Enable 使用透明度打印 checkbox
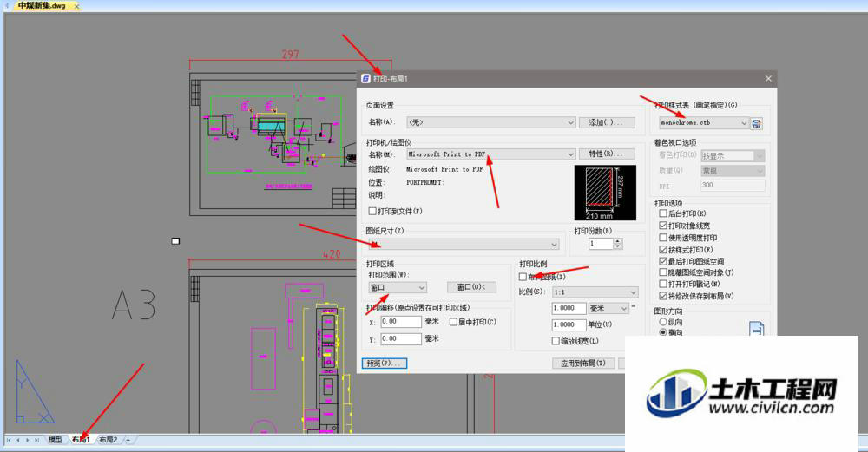This screenshot has width=868, height=452. coord(662,238)
